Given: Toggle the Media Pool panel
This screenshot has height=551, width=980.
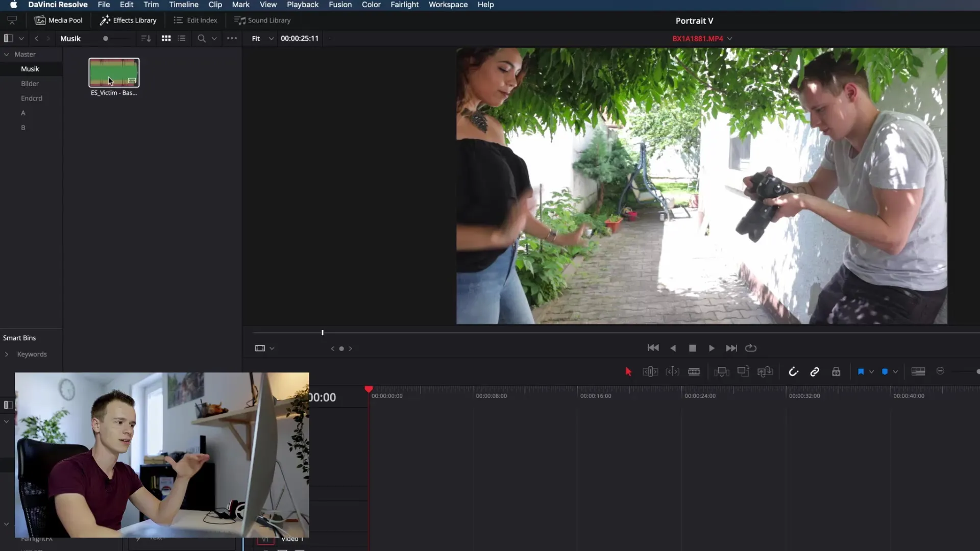Looking at the screenshot, I should (58, 20).
